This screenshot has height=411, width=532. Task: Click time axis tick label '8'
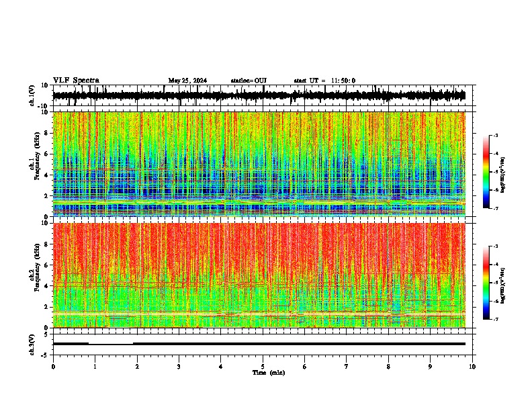[388, 367]
